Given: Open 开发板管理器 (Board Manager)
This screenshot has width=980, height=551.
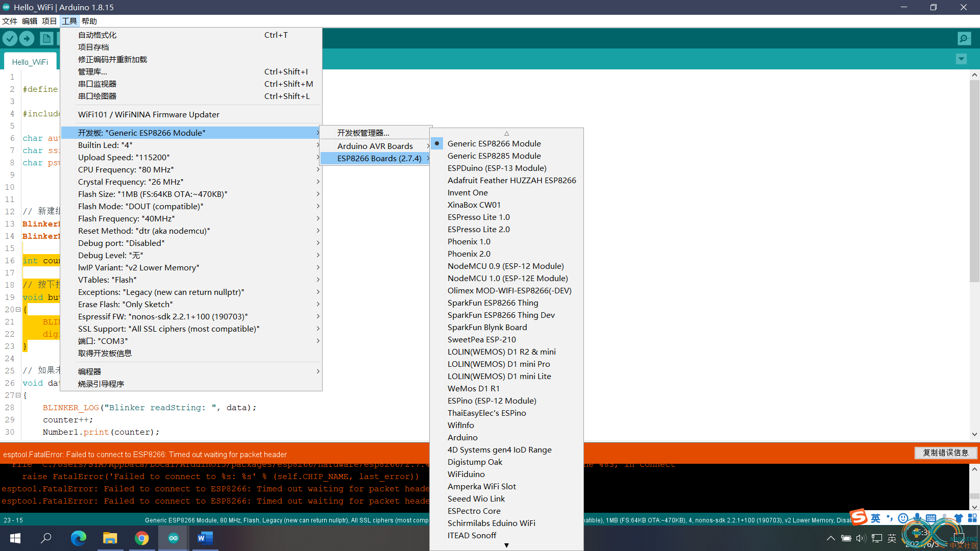Looking at the screenshot, I should [x=363, y=132].
